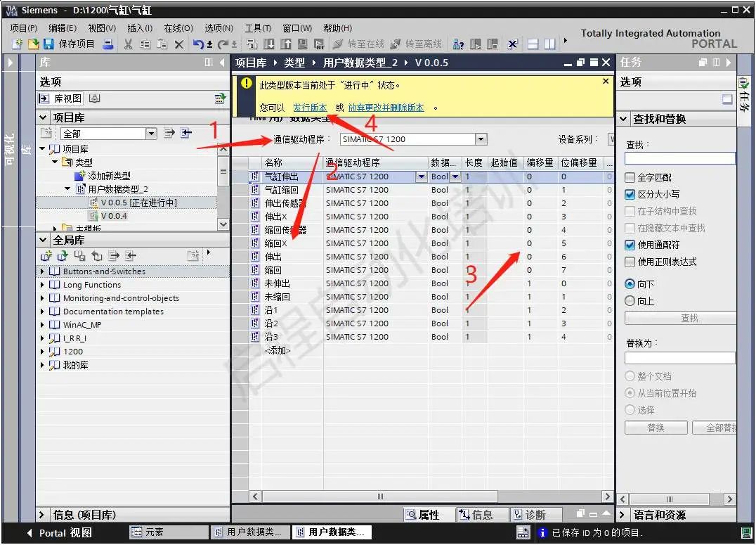Open global library icon with green arrow

point(63,256)
